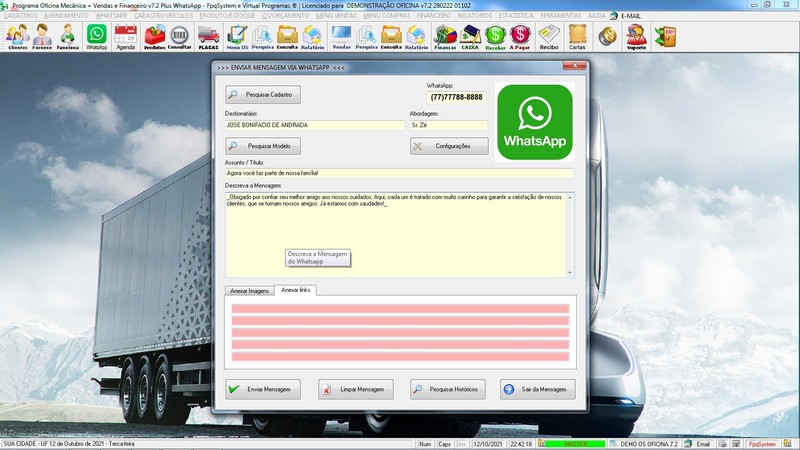Click the WhatsApp phone number field

(x=456, y=97)
